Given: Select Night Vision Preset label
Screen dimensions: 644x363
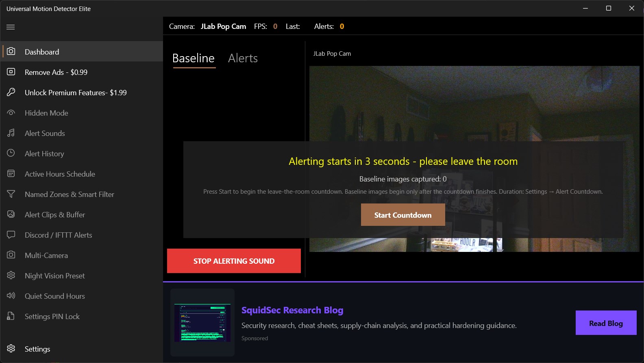Looking at the screenshot, I should click(55, 276).
